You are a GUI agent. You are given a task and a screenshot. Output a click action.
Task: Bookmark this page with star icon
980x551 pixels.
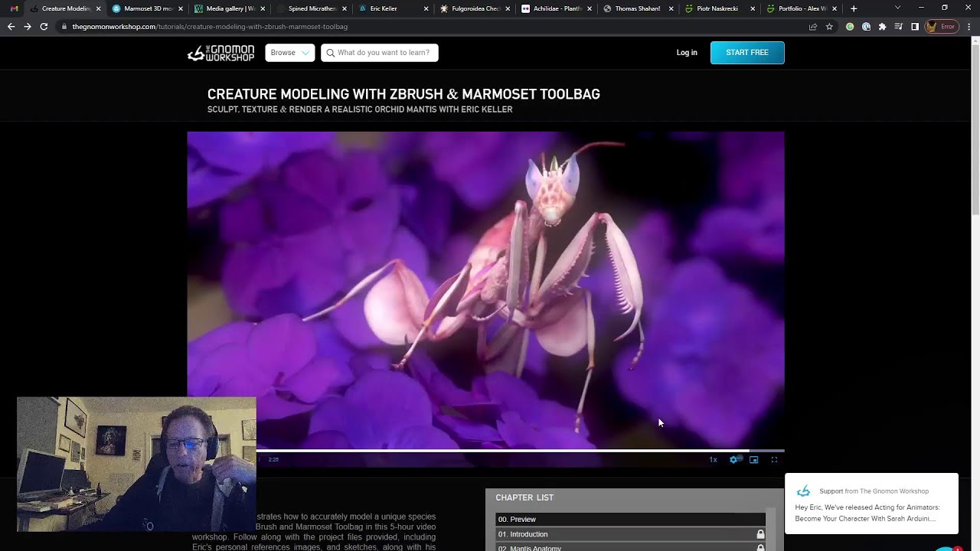pyautogui.click(x=829, y=27)
